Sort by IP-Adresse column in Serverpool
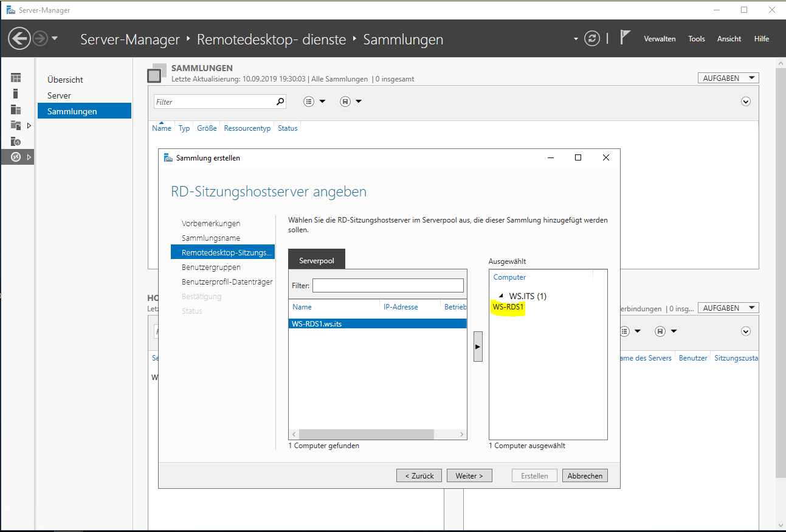This screenshot has height=532, width=786. coord(401,307)
